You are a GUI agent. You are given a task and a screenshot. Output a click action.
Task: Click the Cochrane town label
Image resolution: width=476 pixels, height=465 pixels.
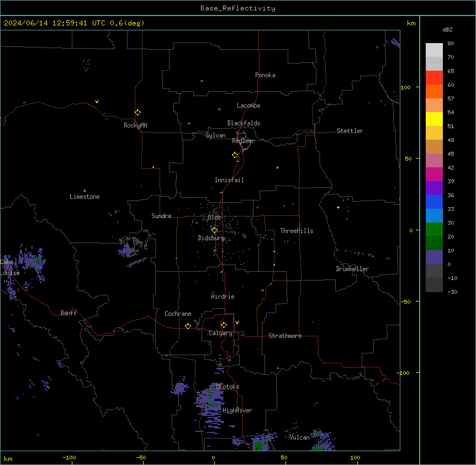[178, 314]
